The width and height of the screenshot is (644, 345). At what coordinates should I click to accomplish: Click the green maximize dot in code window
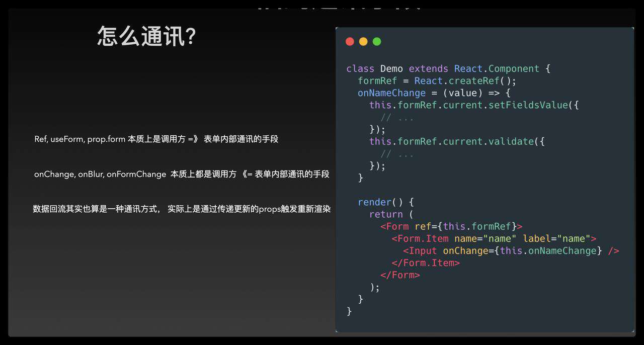[377, 41]
